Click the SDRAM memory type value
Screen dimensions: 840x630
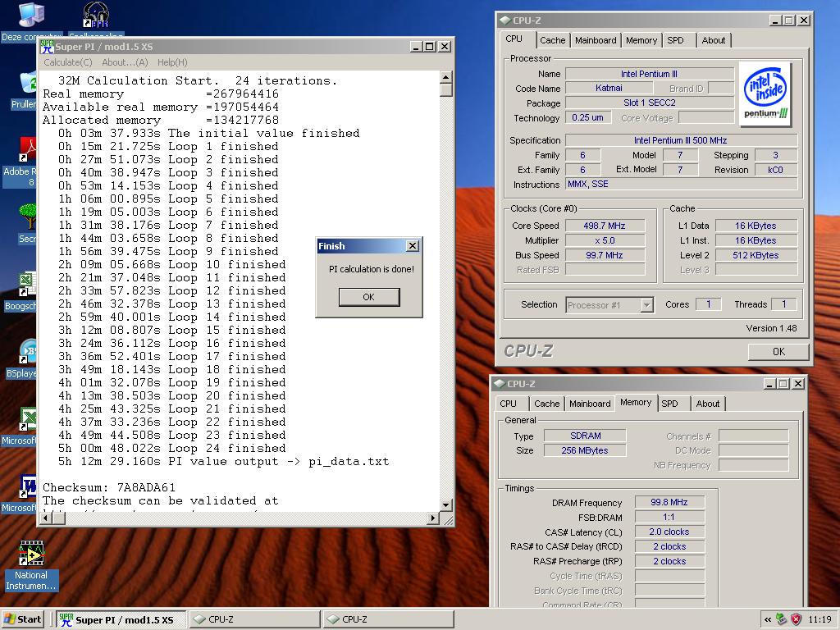coord(585,436)
